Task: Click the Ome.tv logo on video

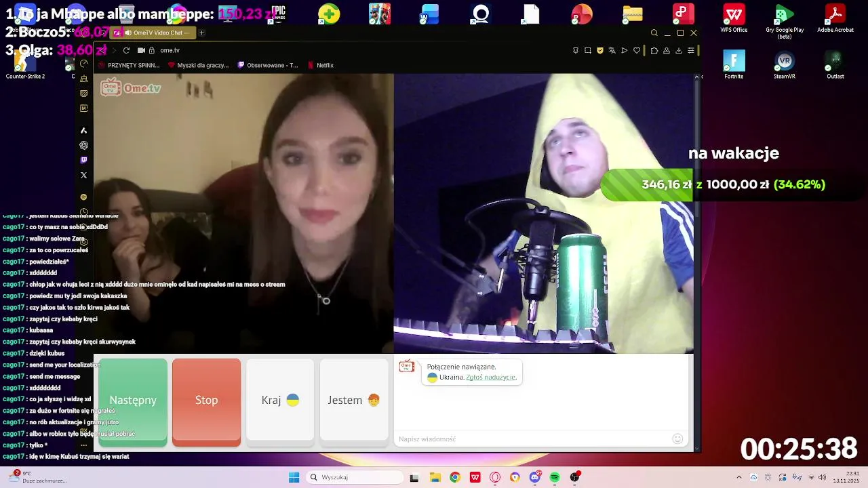Action: (131, 87)
